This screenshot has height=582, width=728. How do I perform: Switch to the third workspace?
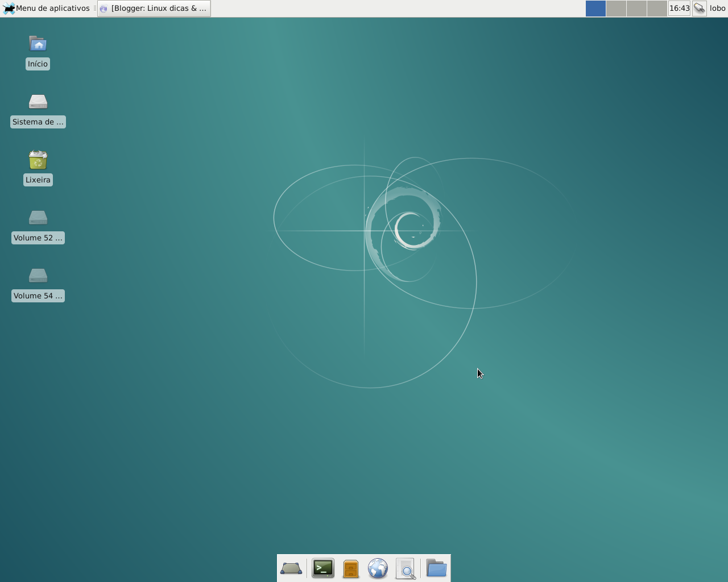[x=636, y=9]
